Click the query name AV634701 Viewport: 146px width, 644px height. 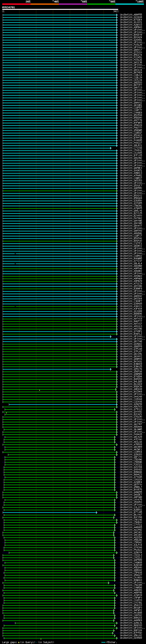coord(8,8)
